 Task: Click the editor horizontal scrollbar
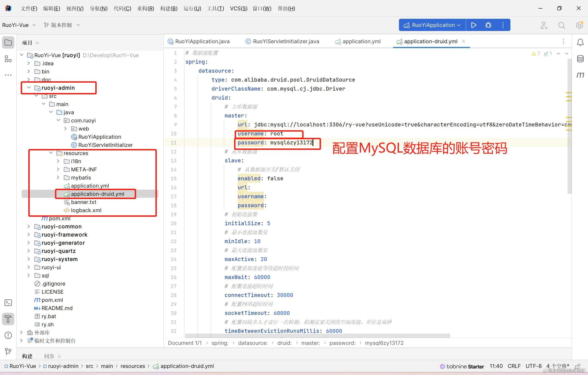coord(317,336)
